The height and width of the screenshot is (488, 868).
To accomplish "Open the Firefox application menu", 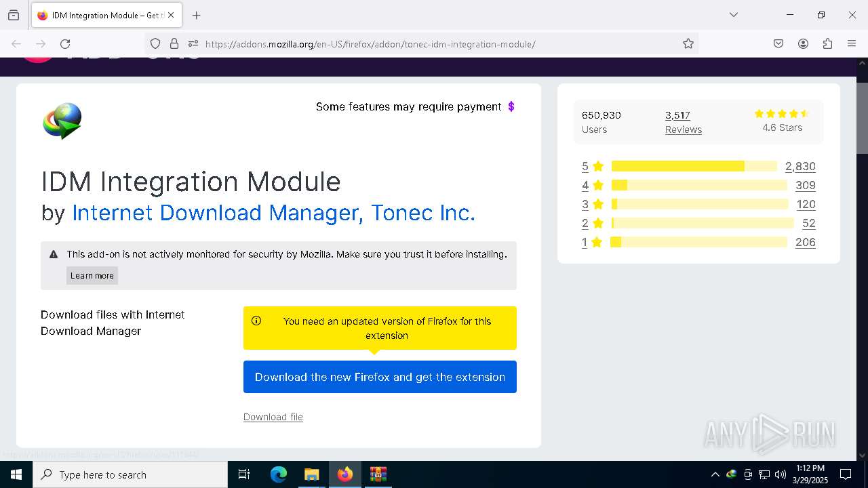I will click(852, 43).
